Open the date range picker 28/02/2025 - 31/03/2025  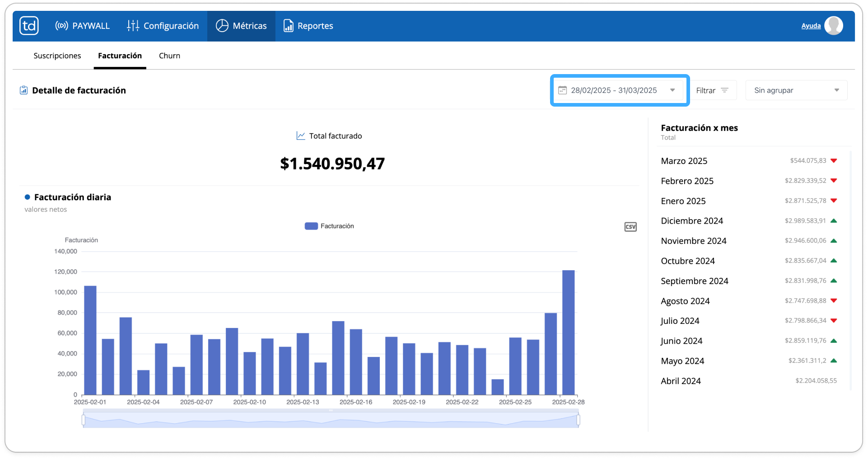pos(620,90)
